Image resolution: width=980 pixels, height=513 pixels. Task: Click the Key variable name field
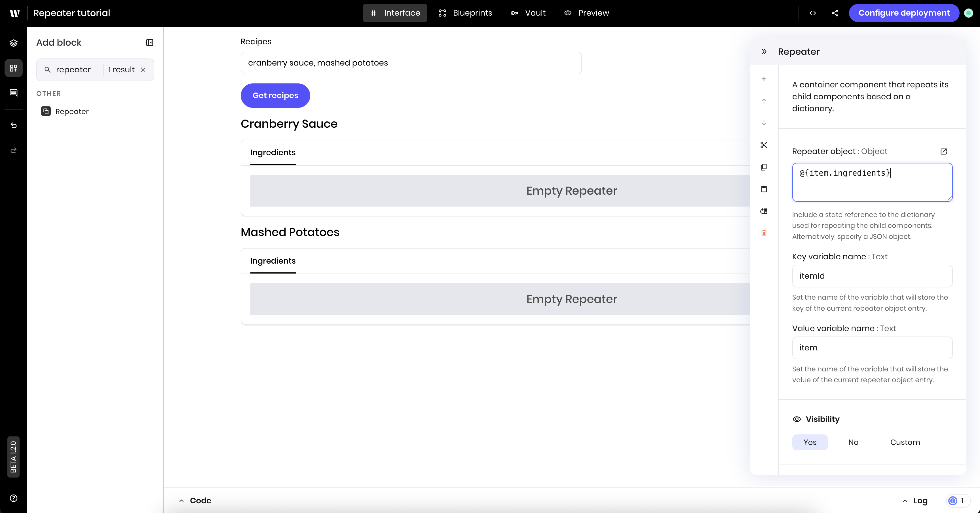point(872,276)
